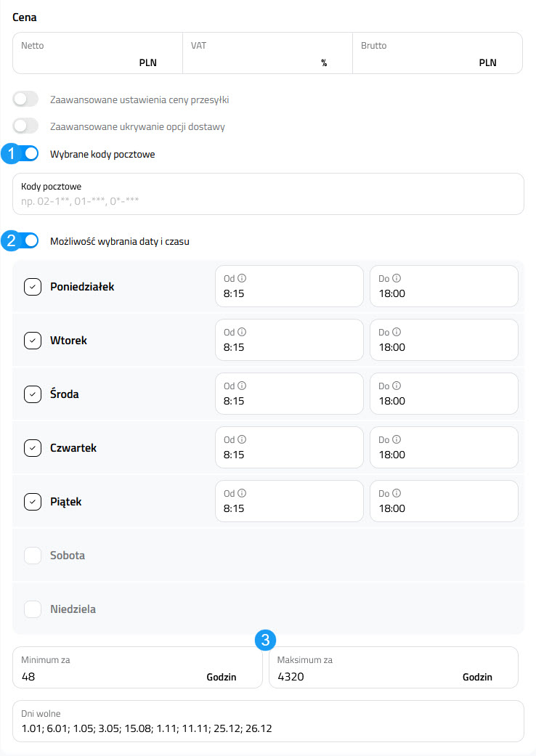
Task: Click info icon next to Poniedziałek Od
Action: 242,277
